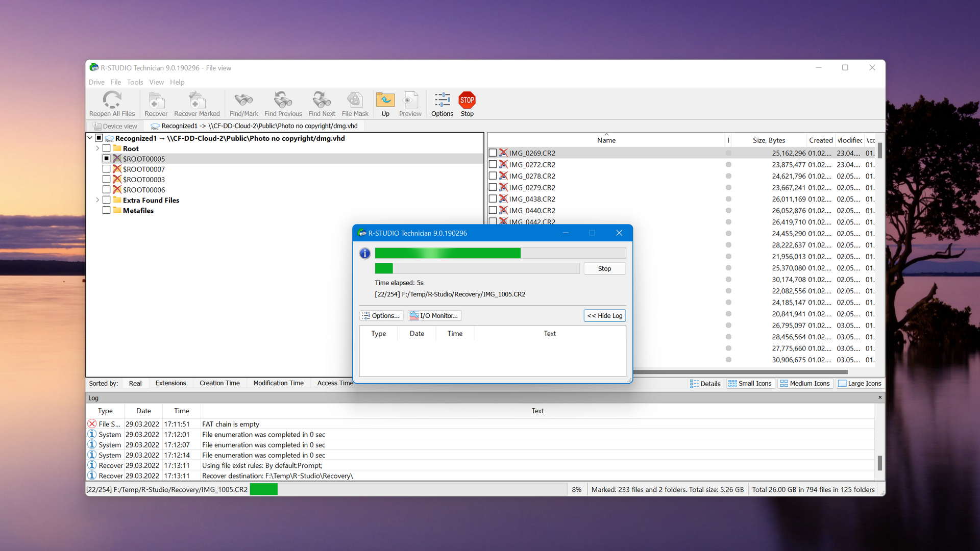Open the Help menu
Image resolution: width=980 pixels, height=551 pixels.
click(x=177, y=82)
